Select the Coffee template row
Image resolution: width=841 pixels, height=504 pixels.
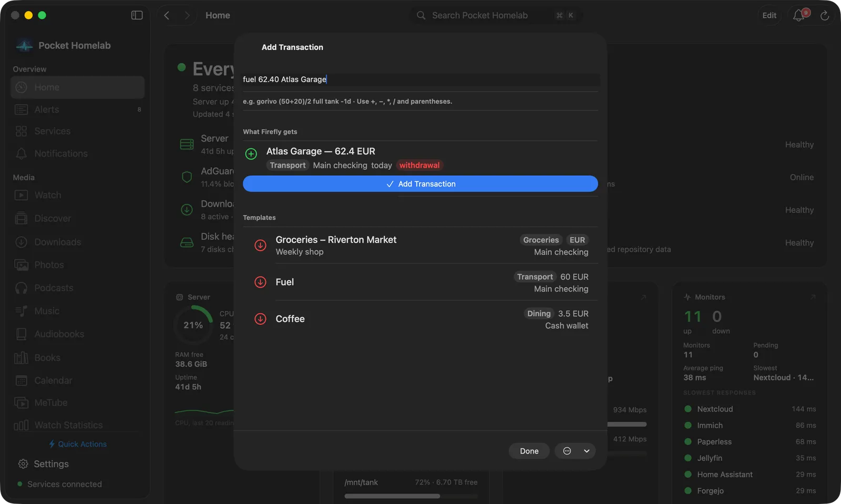(x=420, y=319)
